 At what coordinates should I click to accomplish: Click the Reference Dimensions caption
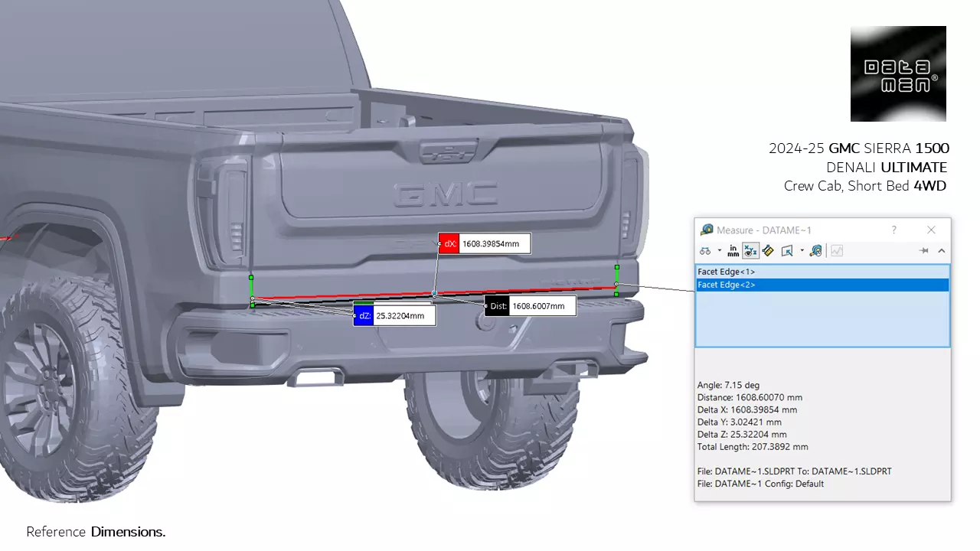tap(96, 531)
